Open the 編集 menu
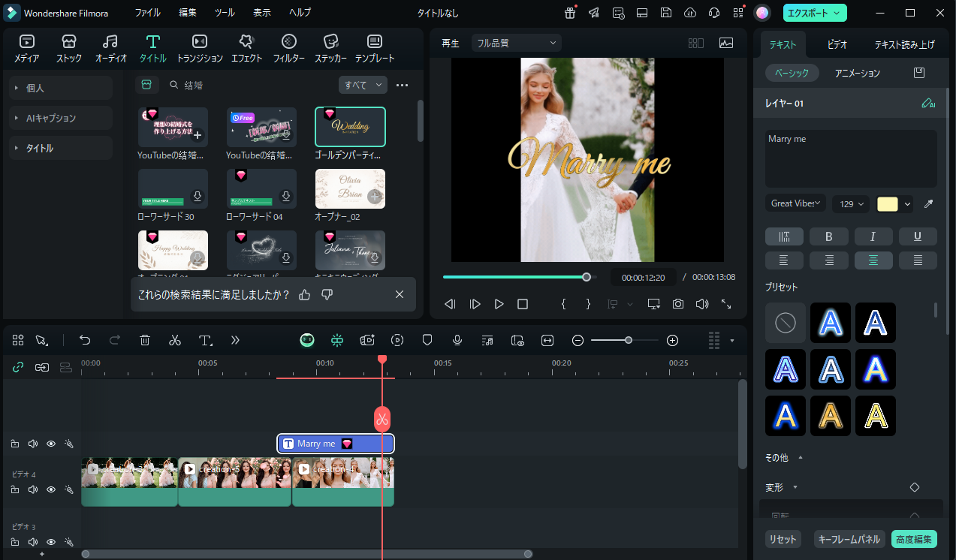 188,13
